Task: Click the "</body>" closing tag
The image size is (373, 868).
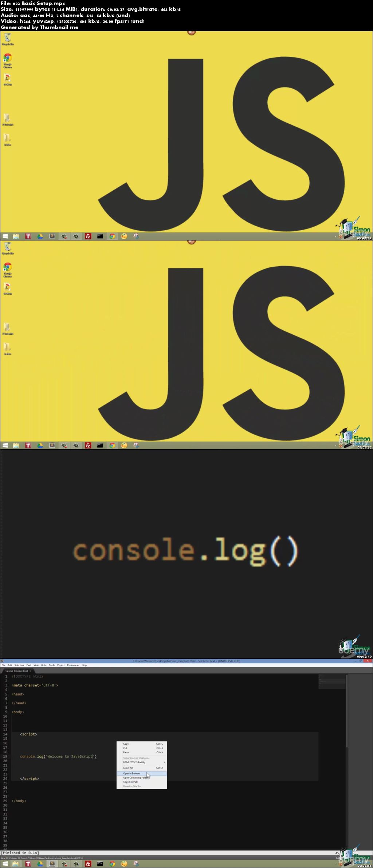Action: pos(19,801)
